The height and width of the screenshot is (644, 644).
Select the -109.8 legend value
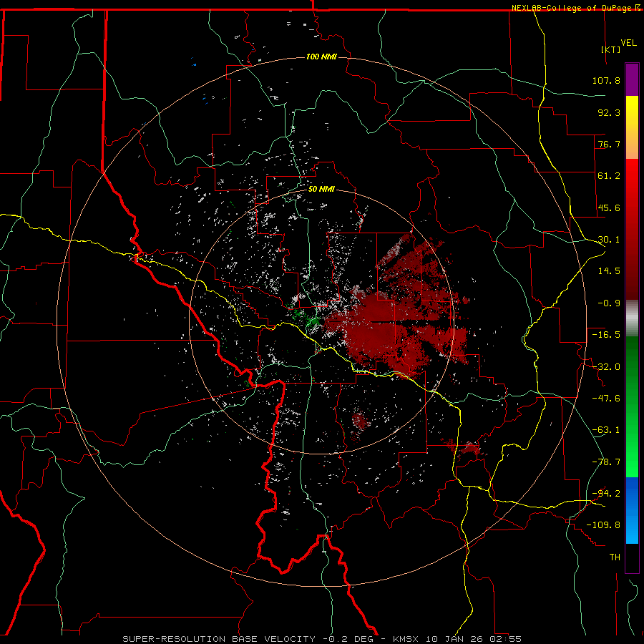603,525
